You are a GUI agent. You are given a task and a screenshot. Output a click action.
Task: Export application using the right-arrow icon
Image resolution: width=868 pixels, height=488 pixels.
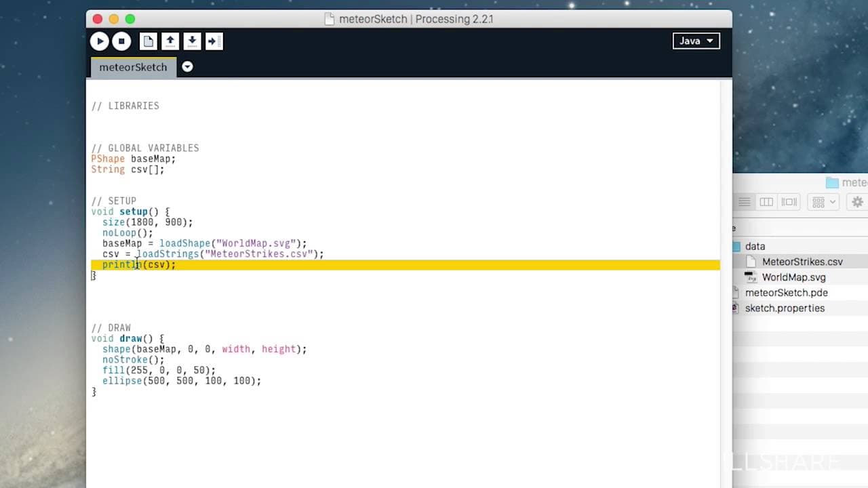pos(214,41)
